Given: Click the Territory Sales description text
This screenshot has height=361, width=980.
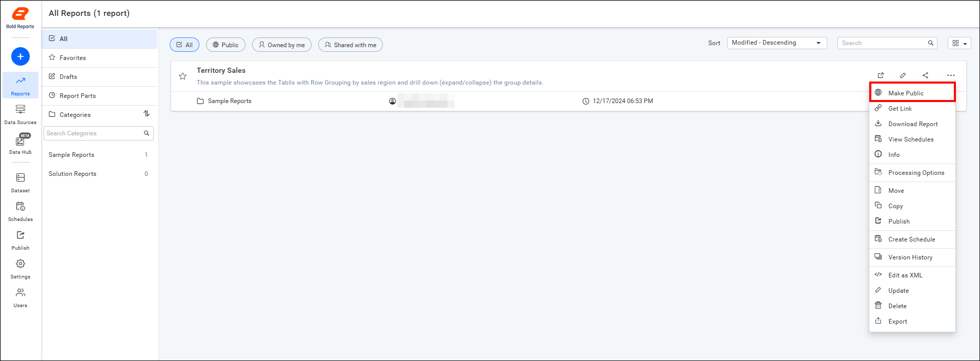Looking at the screenshot, I should [x=370, y=83].
